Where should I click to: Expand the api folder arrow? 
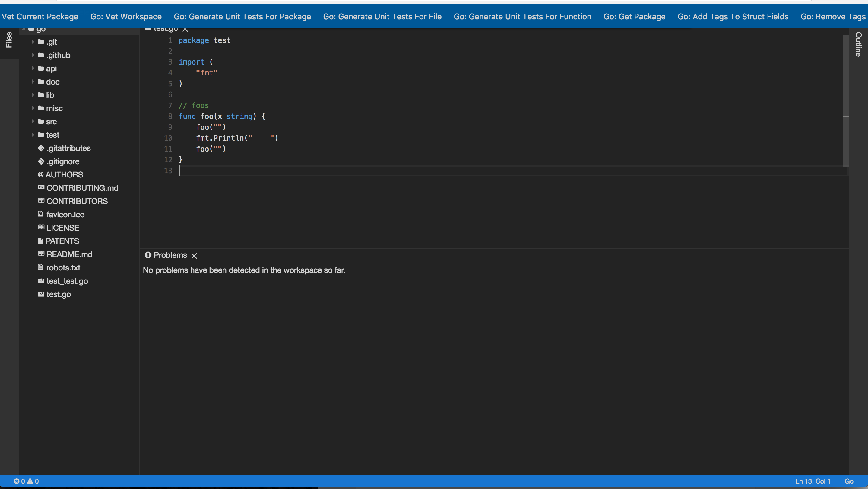33,69
